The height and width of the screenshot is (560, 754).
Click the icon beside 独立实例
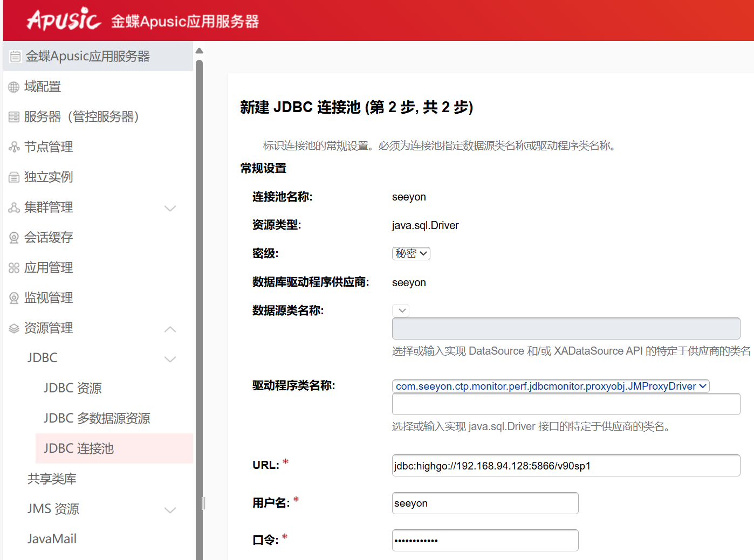coord(14,177)
